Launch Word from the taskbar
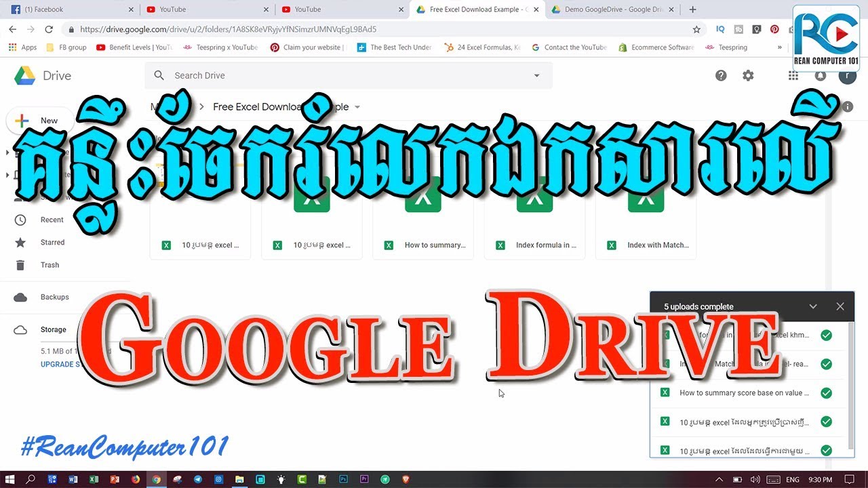Viewport: 868px width, 488px height. 73,479
